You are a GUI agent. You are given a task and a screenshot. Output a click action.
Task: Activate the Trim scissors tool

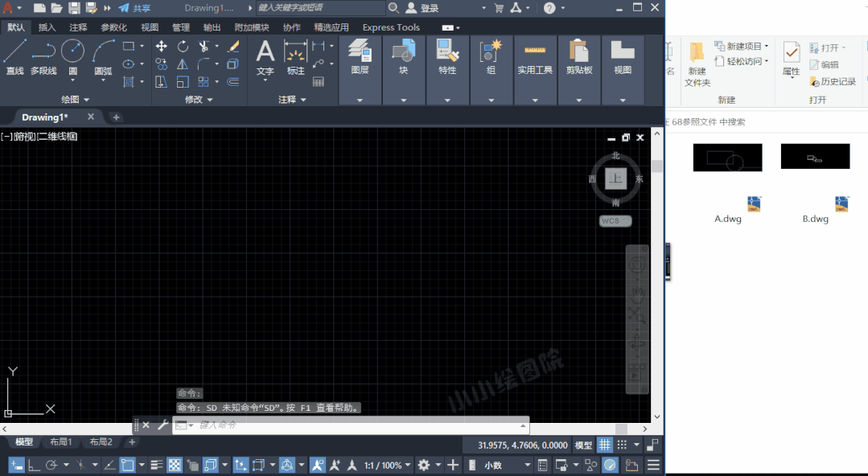tap(204, 47)
